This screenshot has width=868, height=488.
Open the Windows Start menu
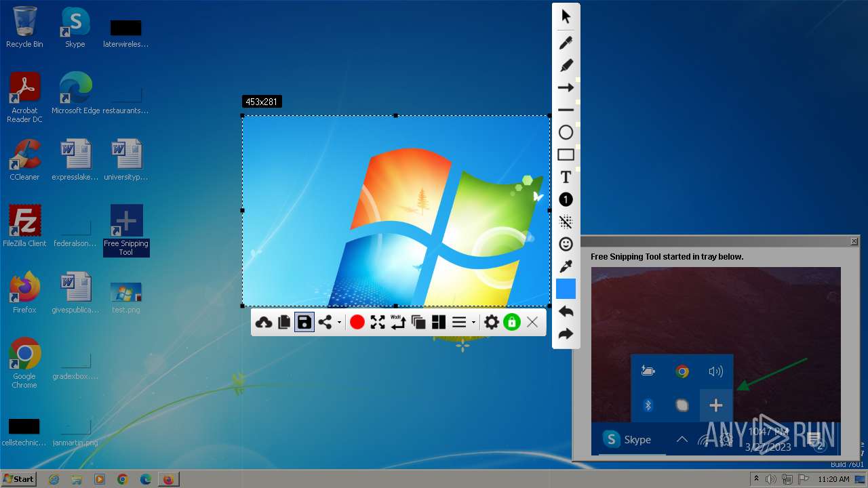[19, 479]
